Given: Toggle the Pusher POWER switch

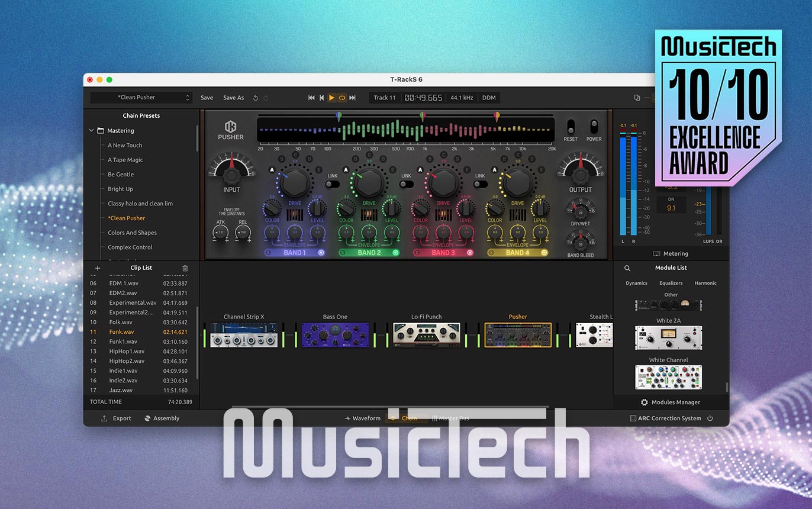Looking at the screenshot, I should pyautogui.click(x=594, y=127).
